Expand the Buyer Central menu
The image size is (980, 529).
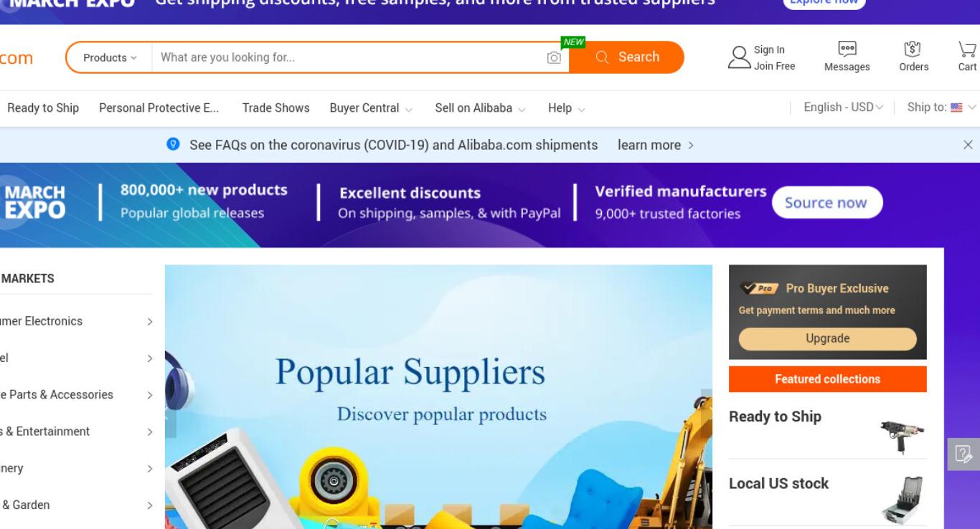pos(371,108)
